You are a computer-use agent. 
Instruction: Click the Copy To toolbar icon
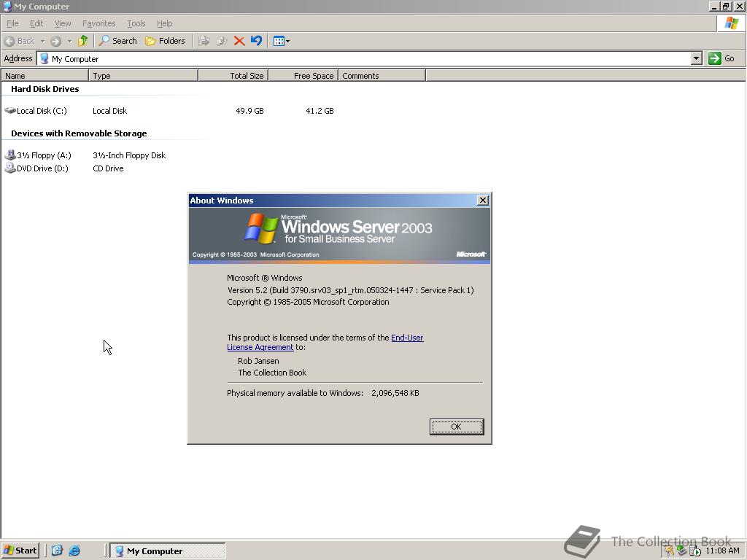click(222, 41)
